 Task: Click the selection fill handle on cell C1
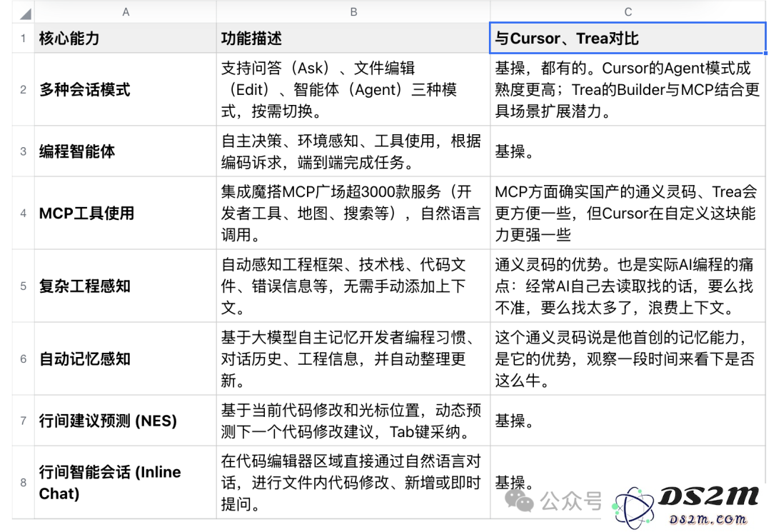point(765,53)
